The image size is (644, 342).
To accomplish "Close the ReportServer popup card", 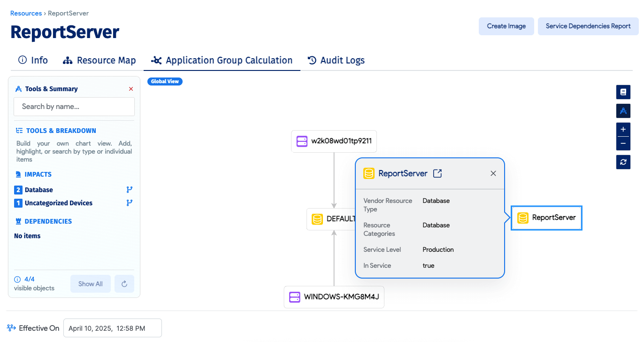I will pos(493,173).
